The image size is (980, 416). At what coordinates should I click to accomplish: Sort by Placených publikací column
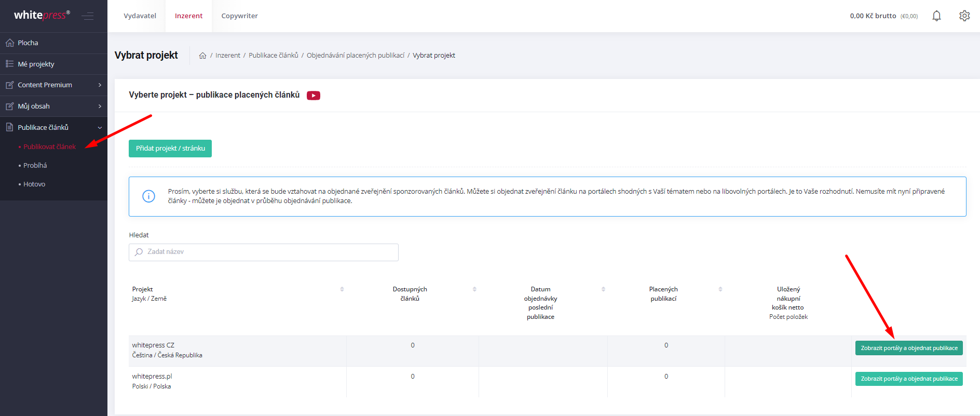[x=720, y=289]
